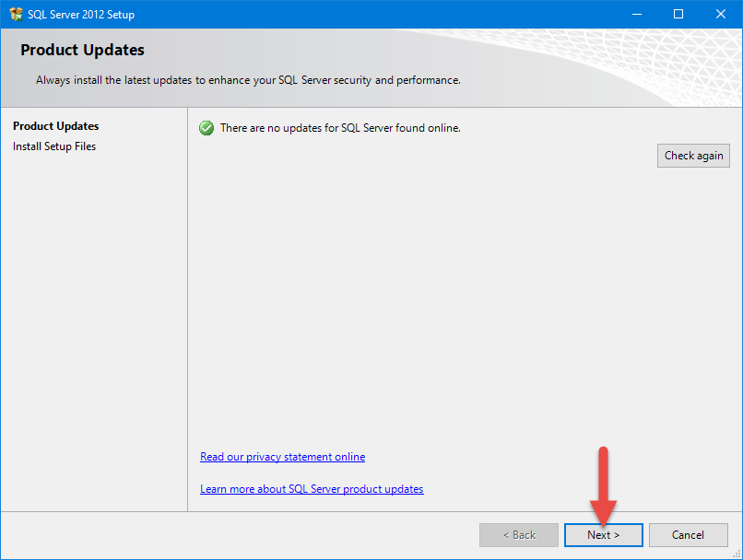Cancel the SQL Server setup
The height and width of the screenshot is (560, 743).
point(688,535)
